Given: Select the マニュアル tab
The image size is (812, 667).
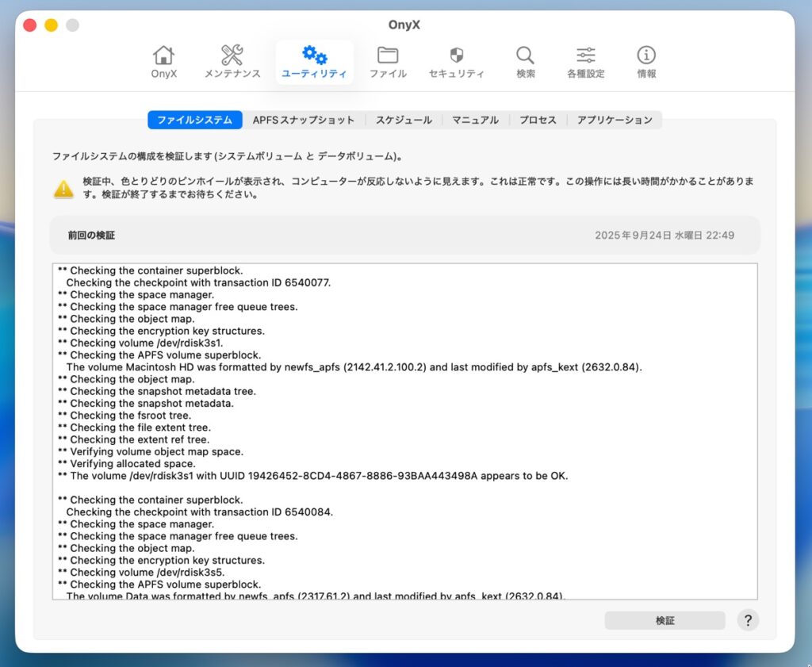Looking at the screenshot, I should point(475,120).
